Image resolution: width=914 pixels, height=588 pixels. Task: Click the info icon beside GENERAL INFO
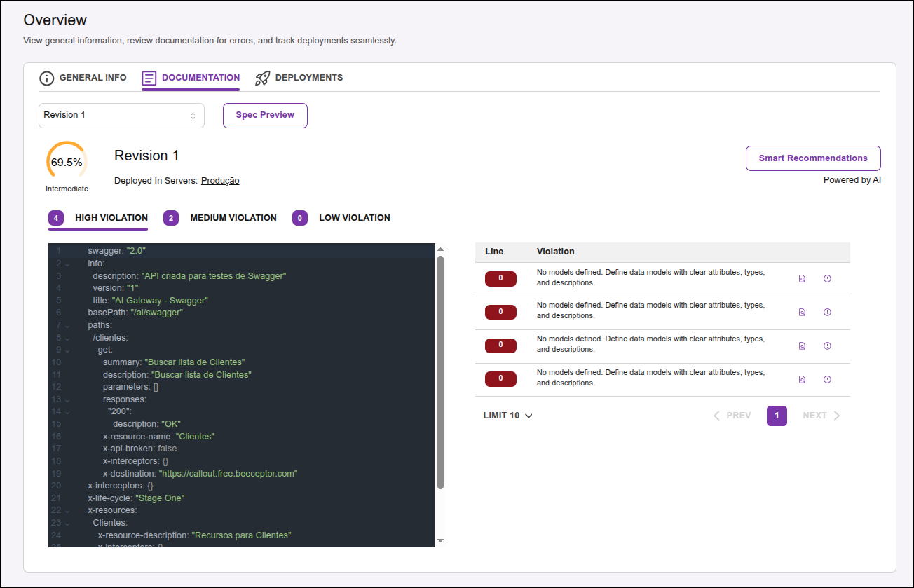46,78
